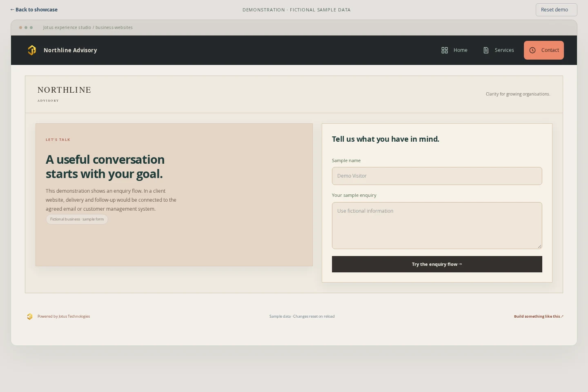Click the clock icon in Contact button
588x392 pixels.
click(532, 50)
